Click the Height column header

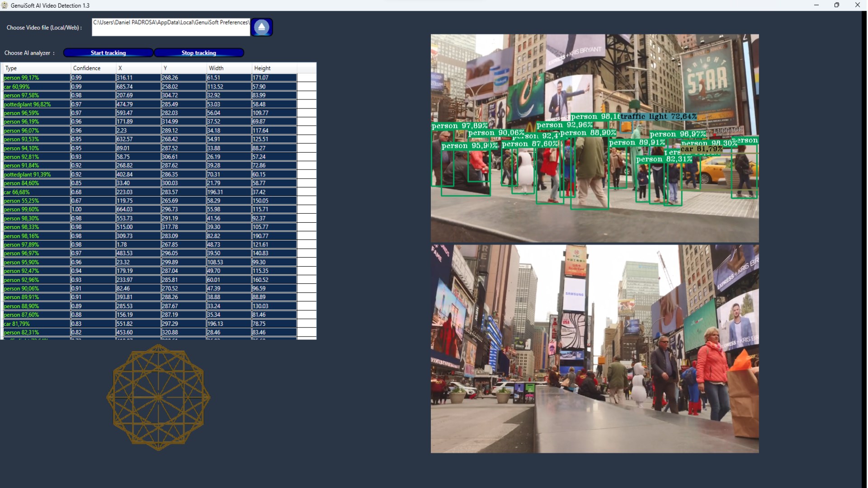click(x=274, y=68)
